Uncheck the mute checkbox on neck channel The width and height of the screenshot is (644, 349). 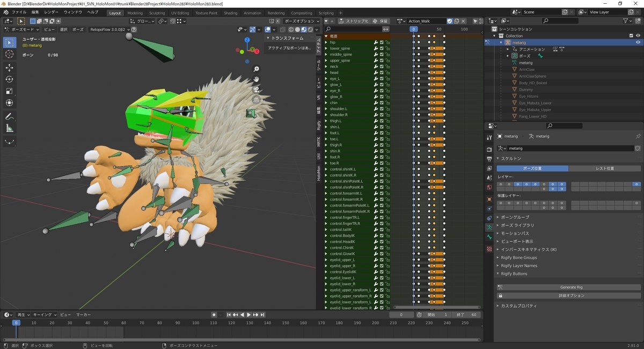coord(382,67)
